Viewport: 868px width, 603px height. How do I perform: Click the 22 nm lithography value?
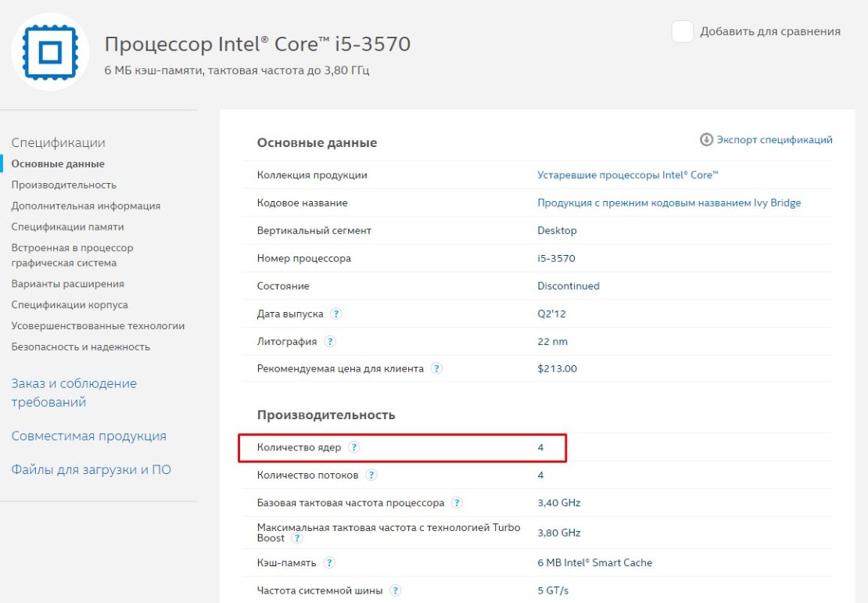(552, 341)
